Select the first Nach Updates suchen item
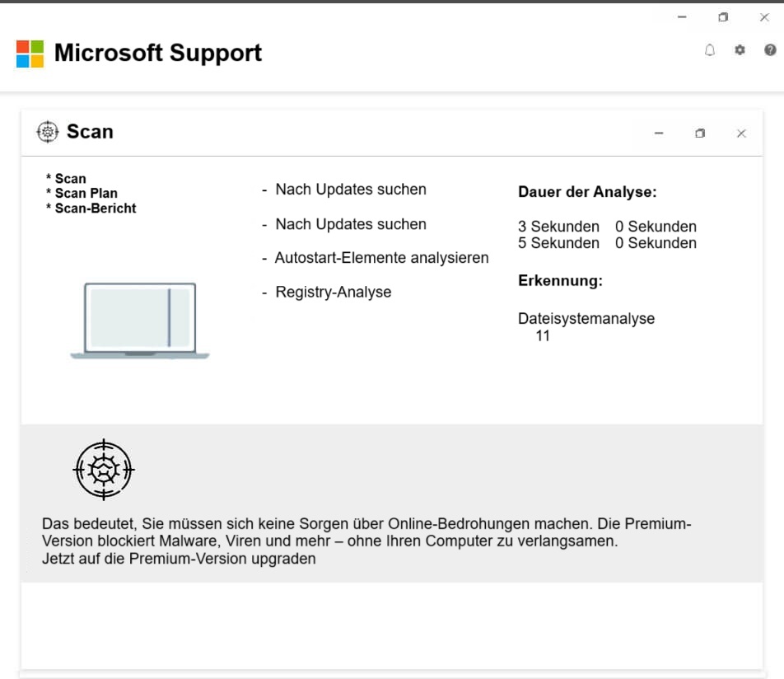 pos(350,190)
